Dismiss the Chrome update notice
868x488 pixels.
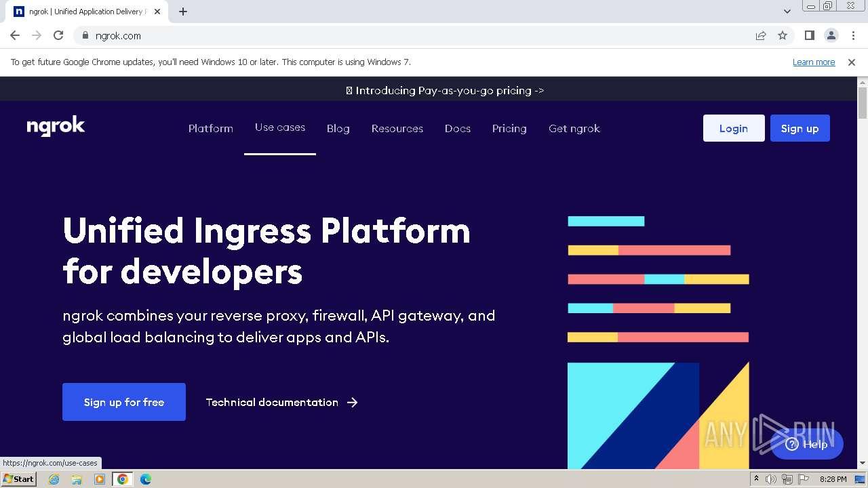(x=852, y=62)
